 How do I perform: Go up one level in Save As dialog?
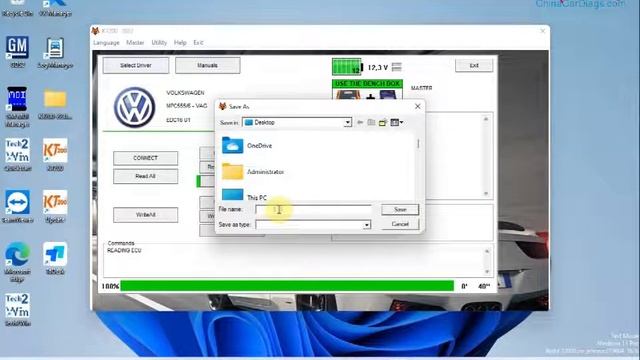coord(371,122)
